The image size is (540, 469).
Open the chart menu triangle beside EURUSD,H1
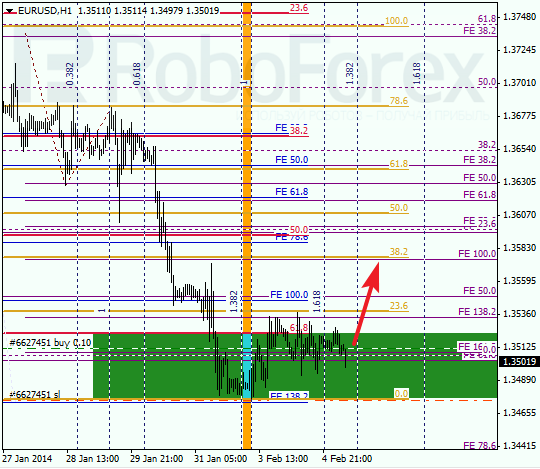click(x=10, y=11)
